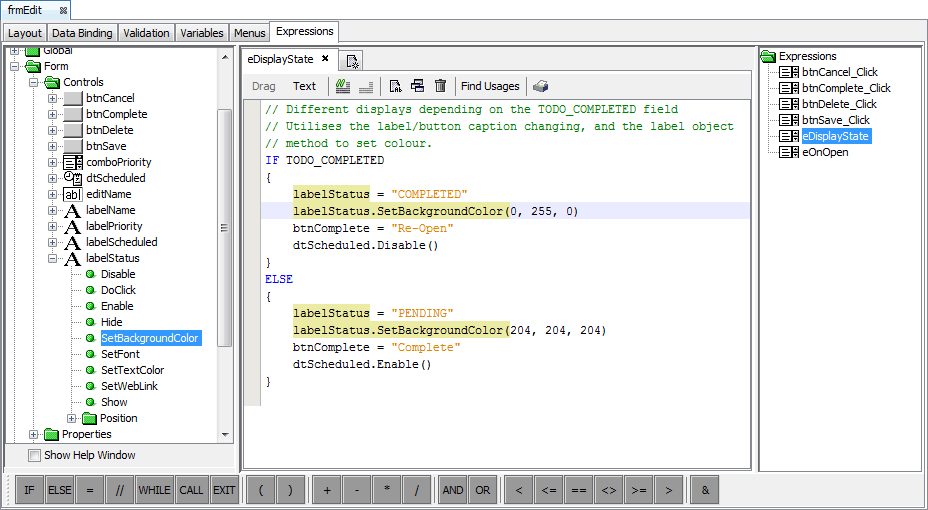Click the new expression tab icon
Viewport: 928px width, 510px height.
click(354, 61)
